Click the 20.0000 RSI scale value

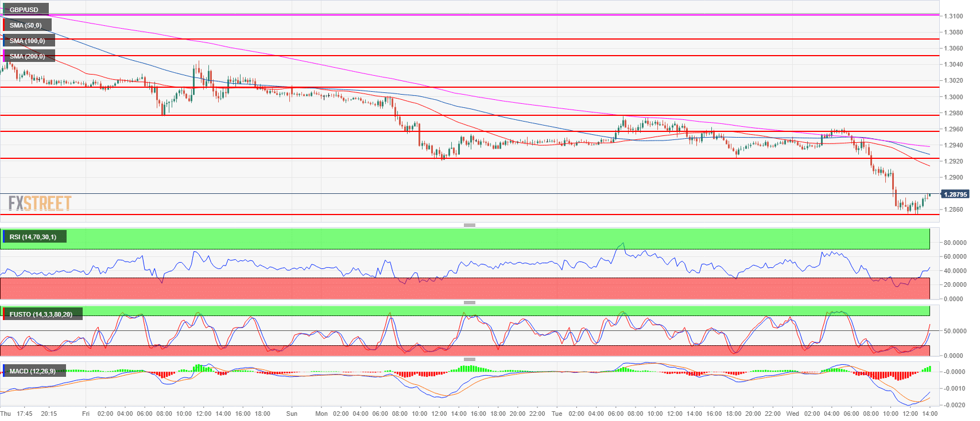click(x=955, y=284)
